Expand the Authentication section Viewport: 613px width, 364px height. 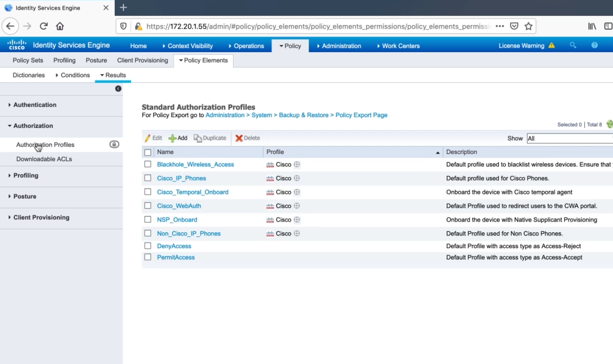pyautogui.click(x=32, y=105)
